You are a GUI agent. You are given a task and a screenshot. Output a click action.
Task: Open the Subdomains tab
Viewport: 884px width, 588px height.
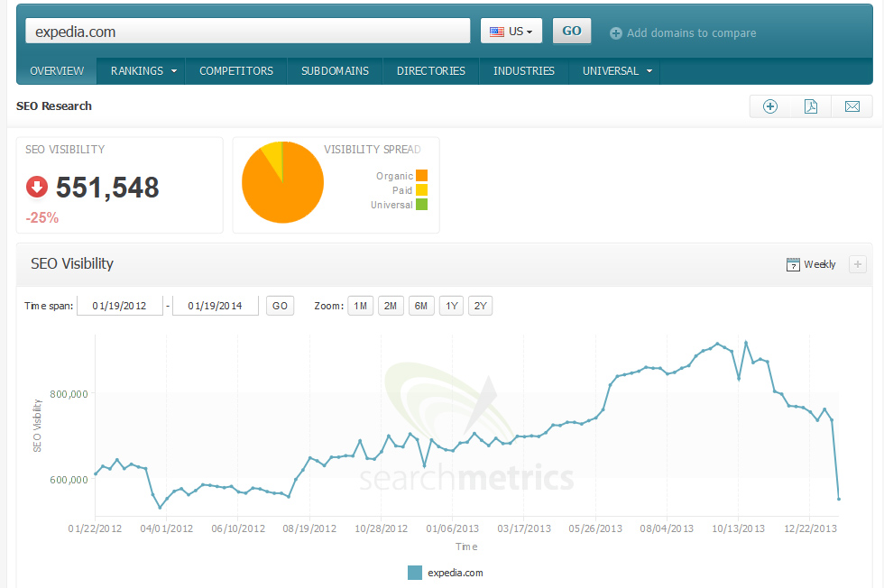335,70
